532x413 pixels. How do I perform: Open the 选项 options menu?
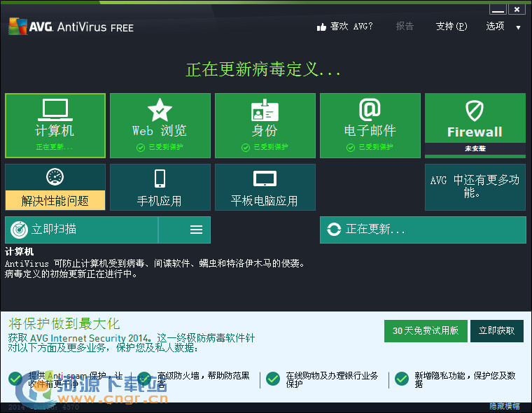coord(495,26)
